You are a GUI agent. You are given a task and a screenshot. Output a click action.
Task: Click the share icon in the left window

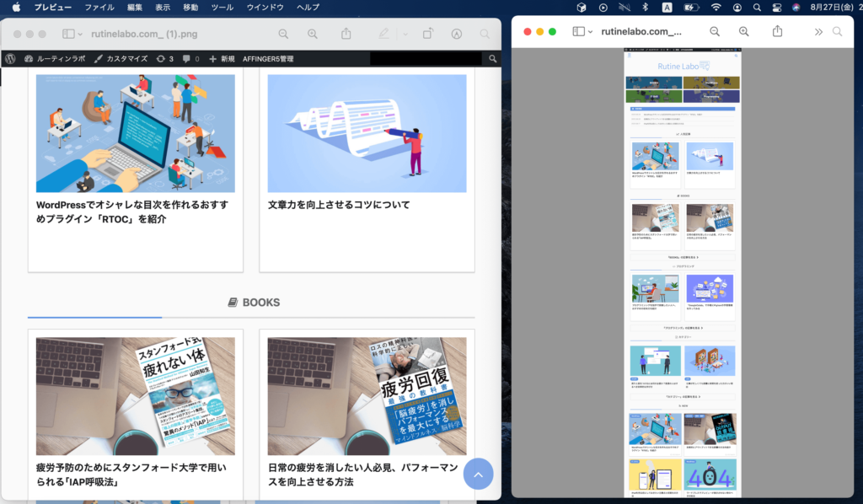(x=346, y=34)
